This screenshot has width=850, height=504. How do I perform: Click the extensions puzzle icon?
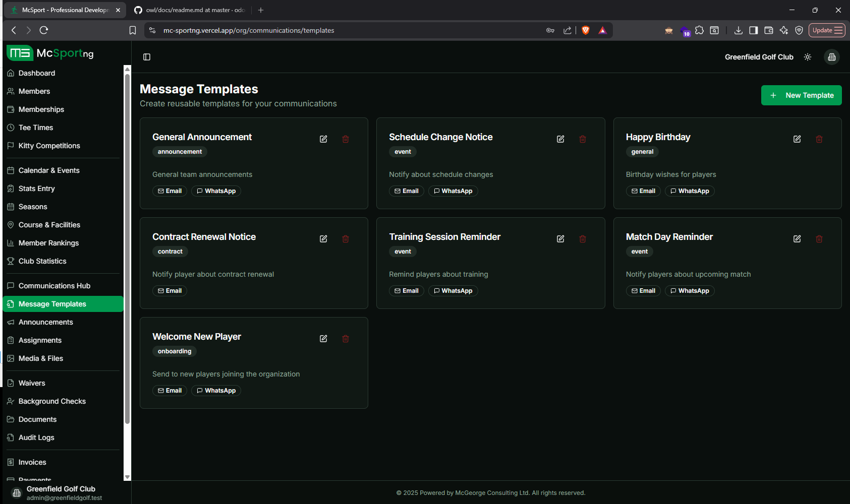(x=700, y=30)
